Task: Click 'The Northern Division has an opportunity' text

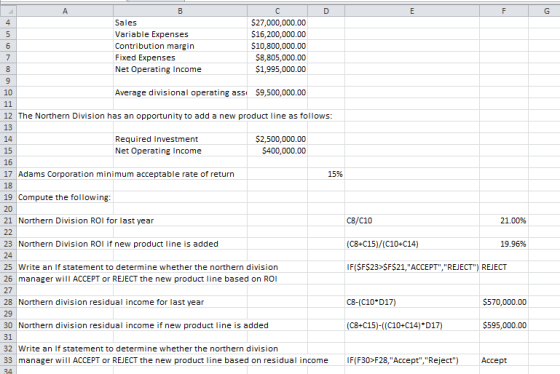Action: [x=175, y=116]
